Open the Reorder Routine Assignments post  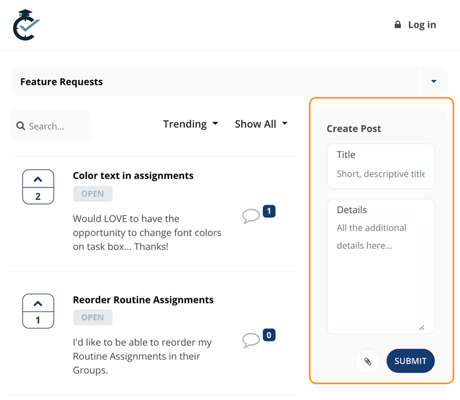coord(143,300)
